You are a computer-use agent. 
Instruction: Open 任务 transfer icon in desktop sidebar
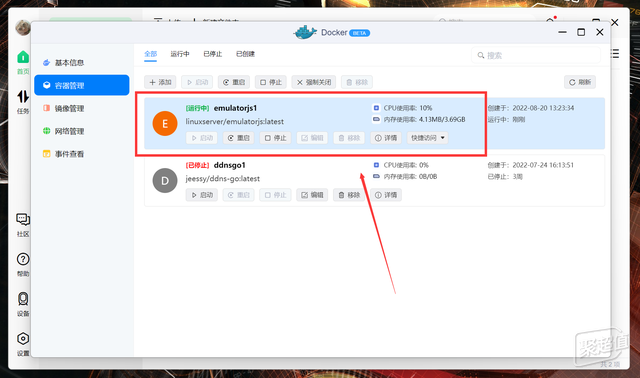[x=23, y=97]
